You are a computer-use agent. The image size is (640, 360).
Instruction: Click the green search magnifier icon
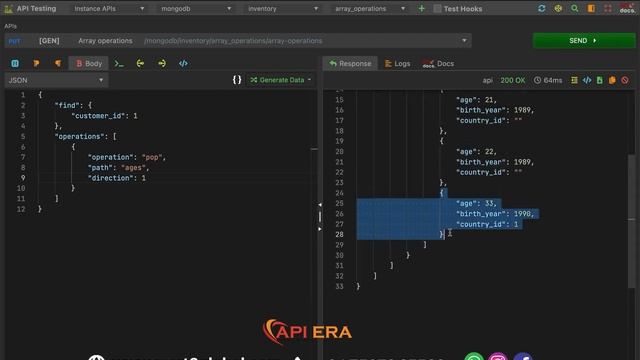click(x=575, y=9)
